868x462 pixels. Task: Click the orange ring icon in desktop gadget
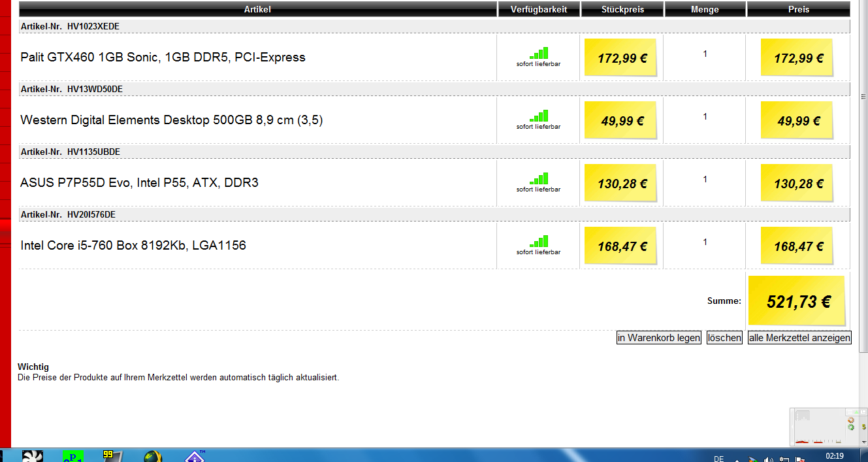click(851, 420)
